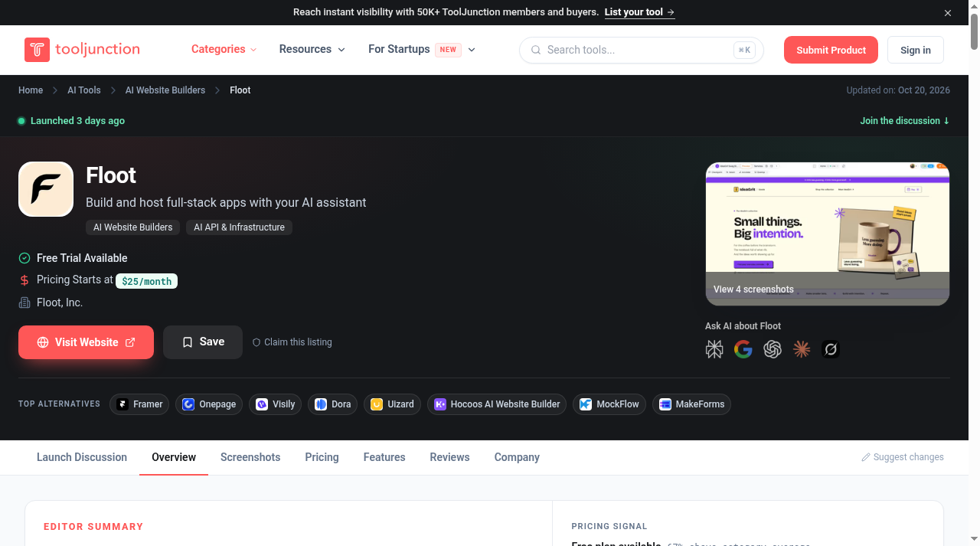Ask Perplexity AI about Floot
This screenshot has height=546, width=980.
point(714,350)
